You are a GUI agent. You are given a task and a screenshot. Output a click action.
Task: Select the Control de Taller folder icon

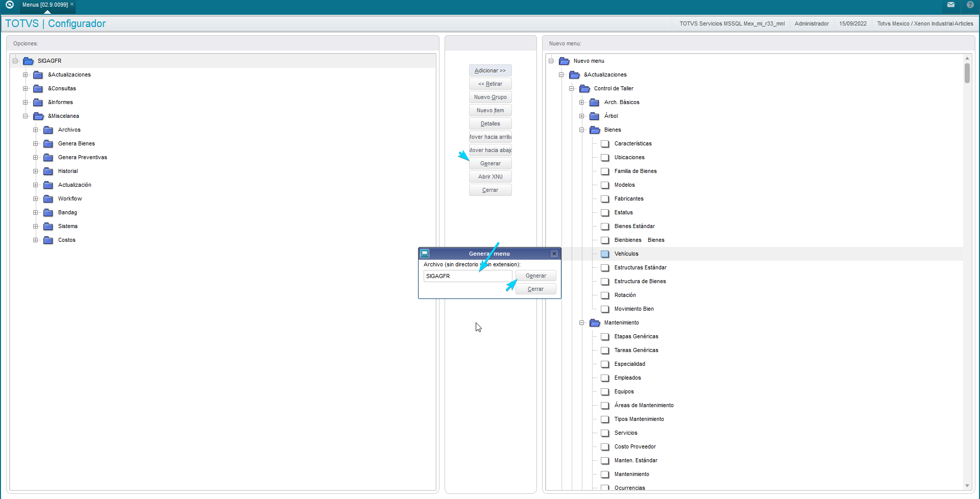coord(584,88)
